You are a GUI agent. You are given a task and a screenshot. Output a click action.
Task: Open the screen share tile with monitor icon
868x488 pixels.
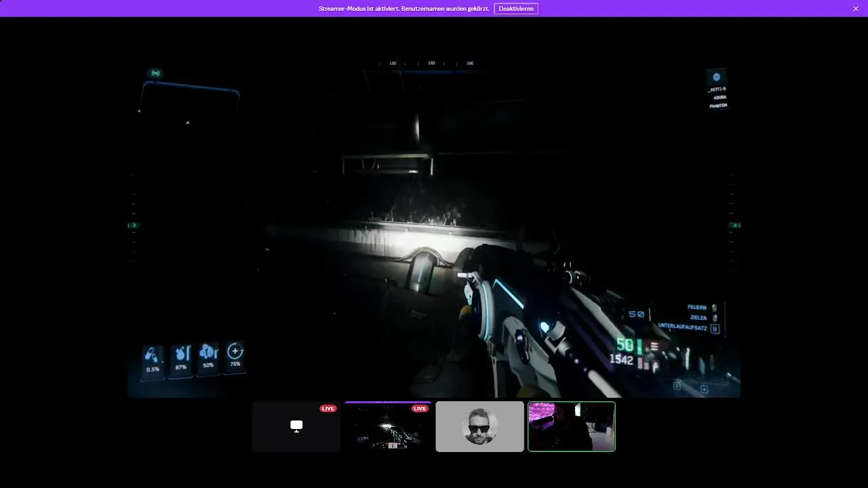point(296,426)
